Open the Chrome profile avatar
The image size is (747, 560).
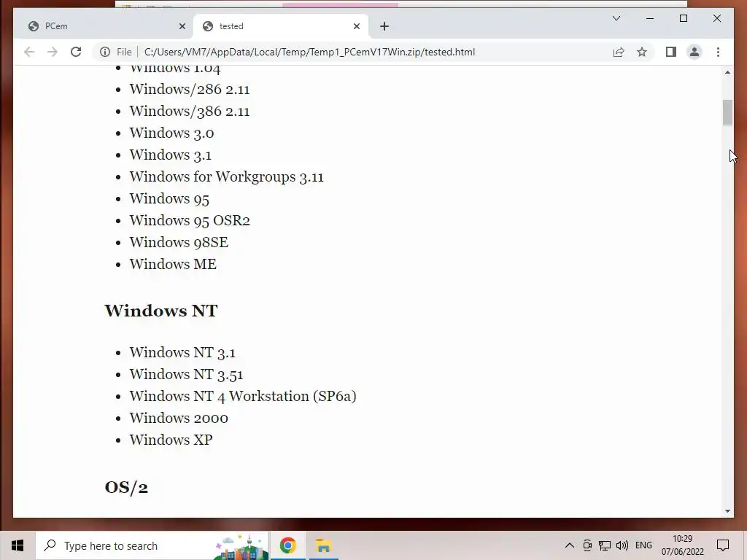tap(694, 52)
